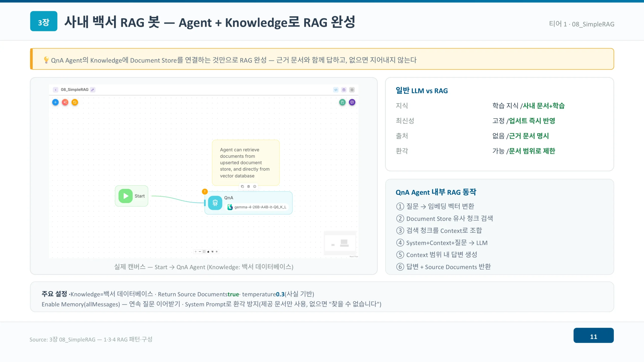Image resolution: width=644 pixels, height=362 pixels.
Task: Click the orange sync nodes button
Action: click(75, 102)
